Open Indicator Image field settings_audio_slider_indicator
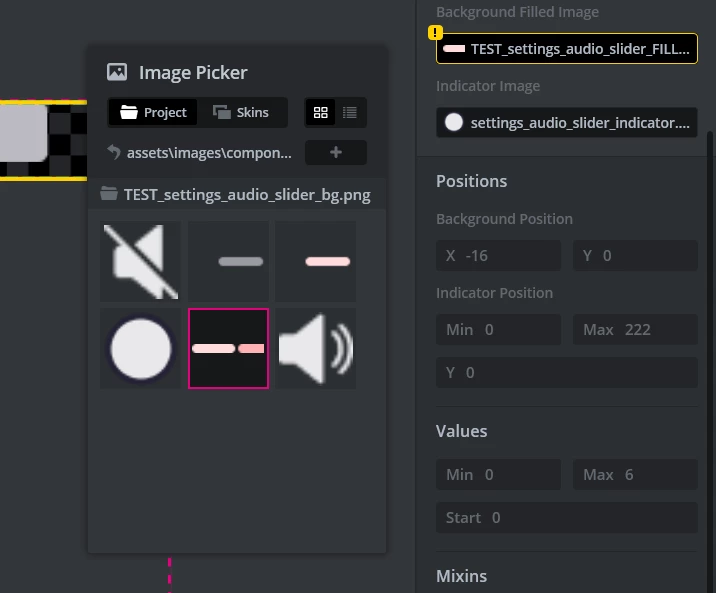Screen dimensions: 716x593 [567, 122]
